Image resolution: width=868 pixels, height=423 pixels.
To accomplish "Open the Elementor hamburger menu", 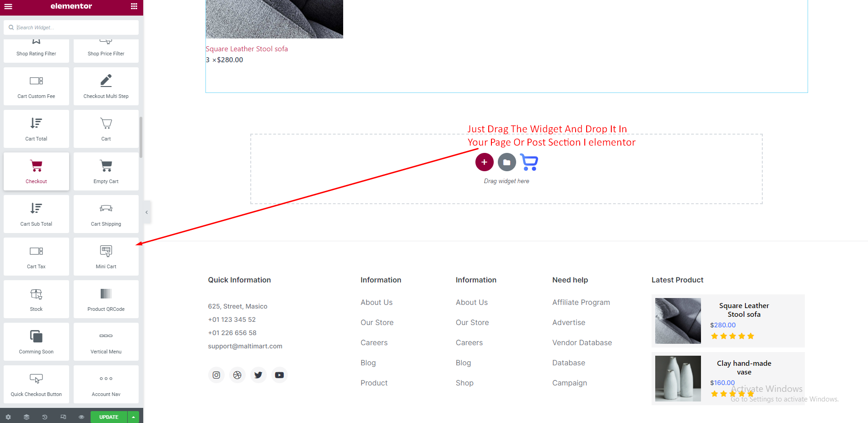I will coord(8,6).
